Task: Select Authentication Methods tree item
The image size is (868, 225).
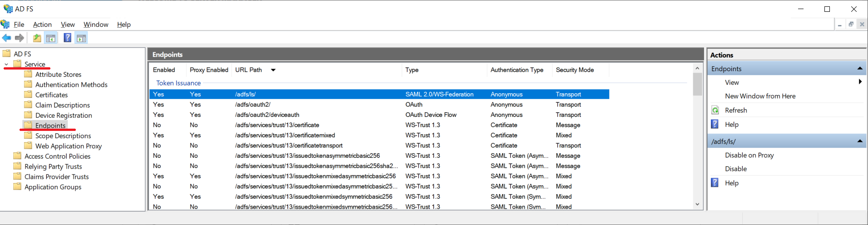Action: pyautogui.click(x=71, y=85)
